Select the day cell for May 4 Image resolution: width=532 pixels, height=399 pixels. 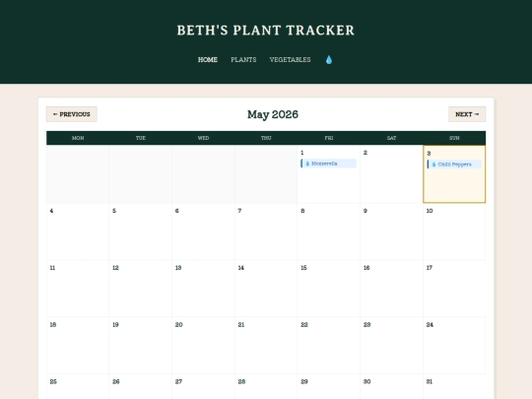coord(78,232)
